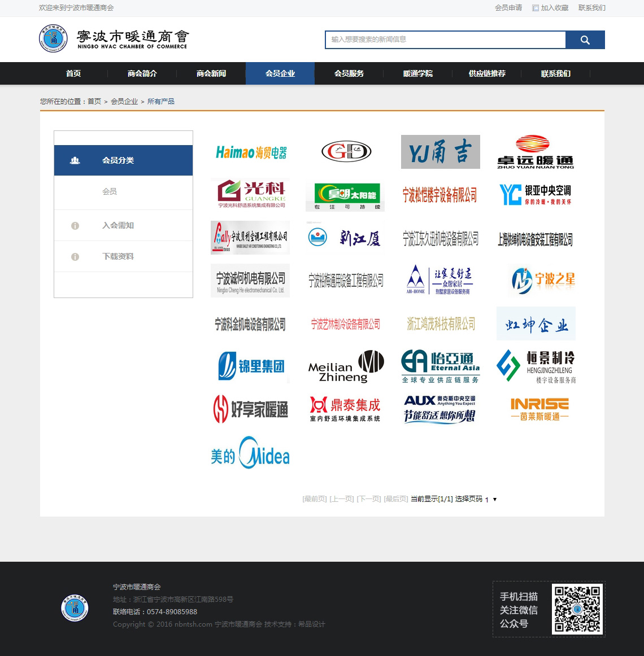Viewport: 644px width, 656px height.
Task: Open the 恒景制冷 member logo
Action: coord(536,366)
